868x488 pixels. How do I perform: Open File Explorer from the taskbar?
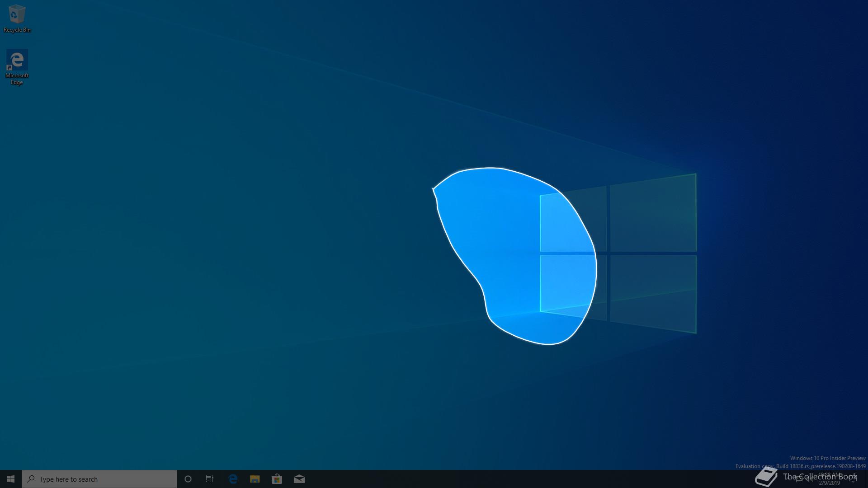255,479
